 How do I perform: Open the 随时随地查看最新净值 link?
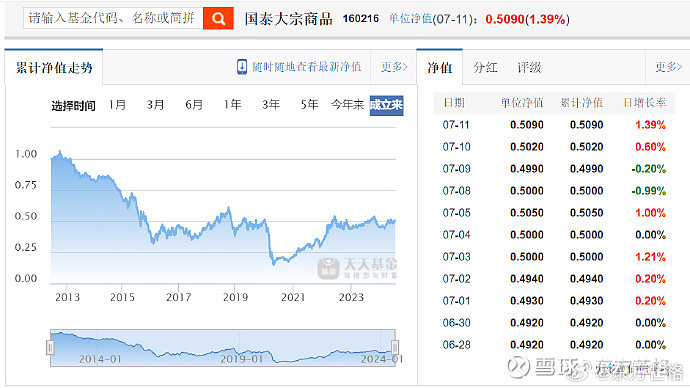(x=307, y=67)
